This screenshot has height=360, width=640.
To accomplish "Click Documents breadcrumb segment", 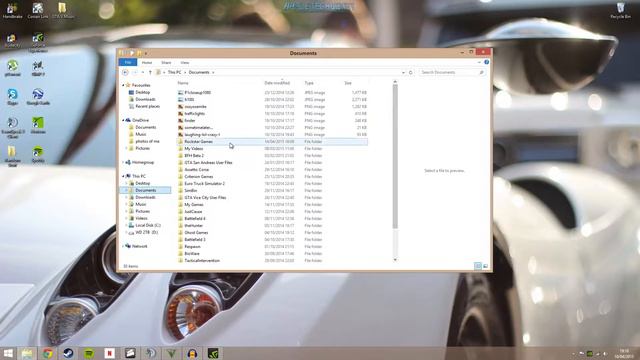I will [x=199, y=72].
